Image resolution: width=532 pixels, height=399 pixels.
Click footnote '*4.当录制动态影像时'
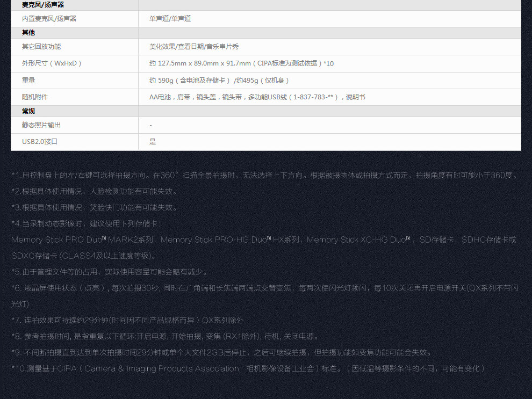click(87, 224)
